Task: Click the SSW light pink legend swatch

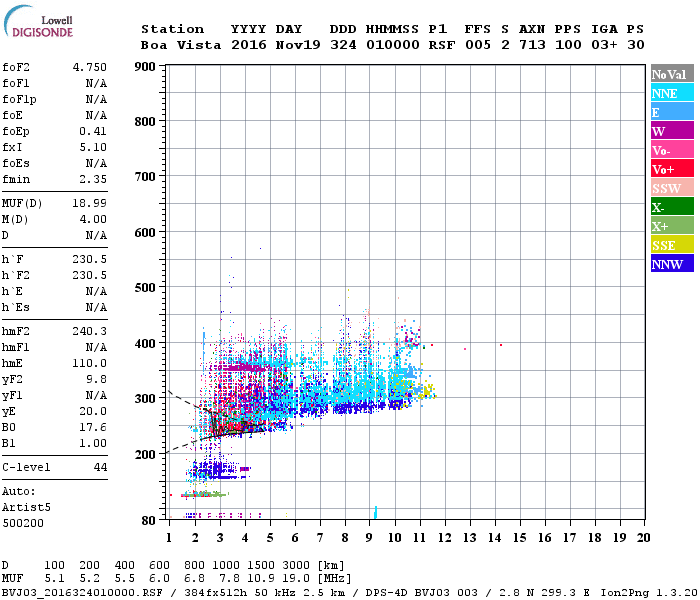Action: click(x=672, y=188)
